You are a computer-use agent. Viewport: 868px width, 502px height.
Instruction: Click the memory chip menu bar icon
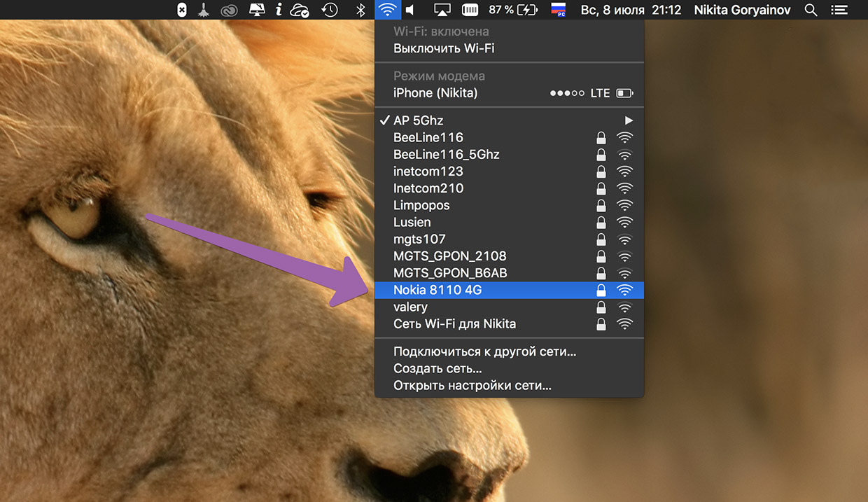tap(470, 10)
